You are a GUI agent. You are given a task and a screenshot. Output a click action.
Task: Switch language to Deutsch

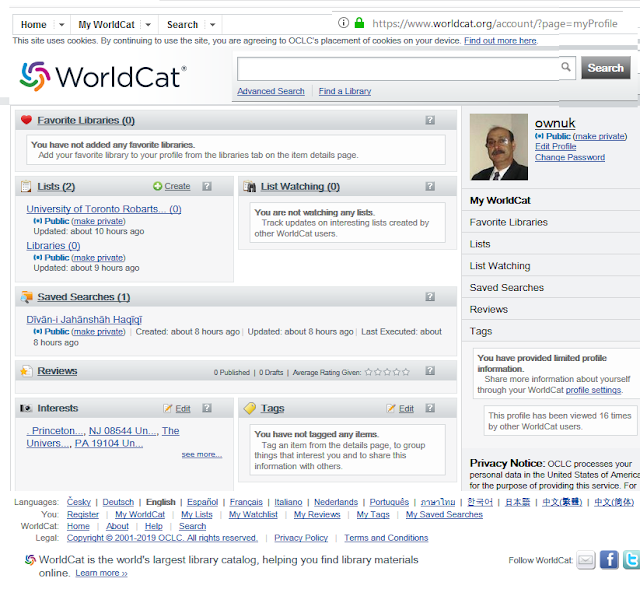(118, 502)
